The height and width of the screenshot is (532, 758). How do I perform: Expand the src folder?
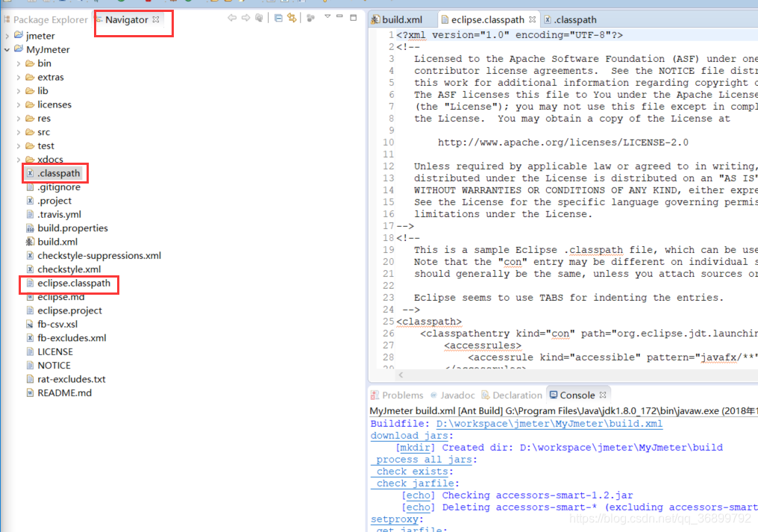coord(19,132)
